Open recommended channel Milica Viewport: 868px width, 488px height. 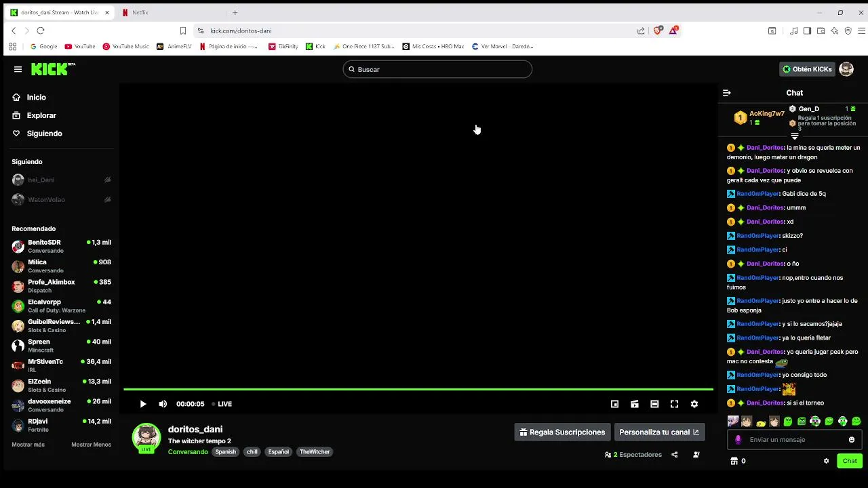point(61,266)
